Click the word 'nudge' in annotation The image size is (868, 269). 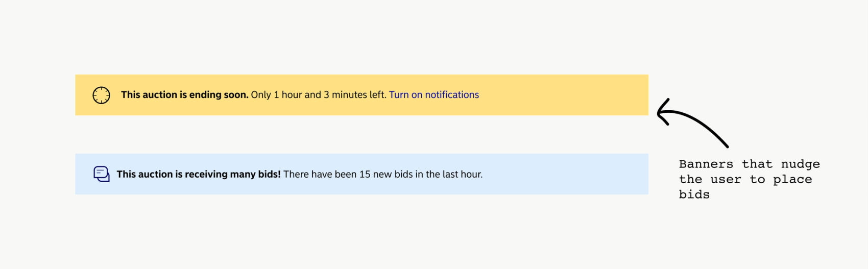[801, 164]
